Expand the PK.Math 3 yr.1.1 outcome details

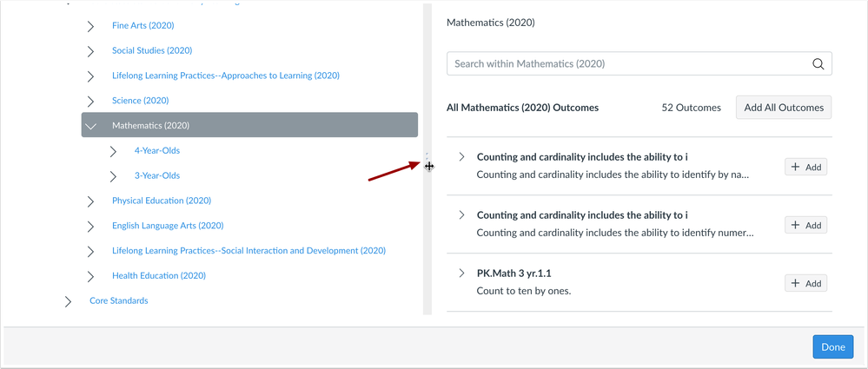(461, 273)
